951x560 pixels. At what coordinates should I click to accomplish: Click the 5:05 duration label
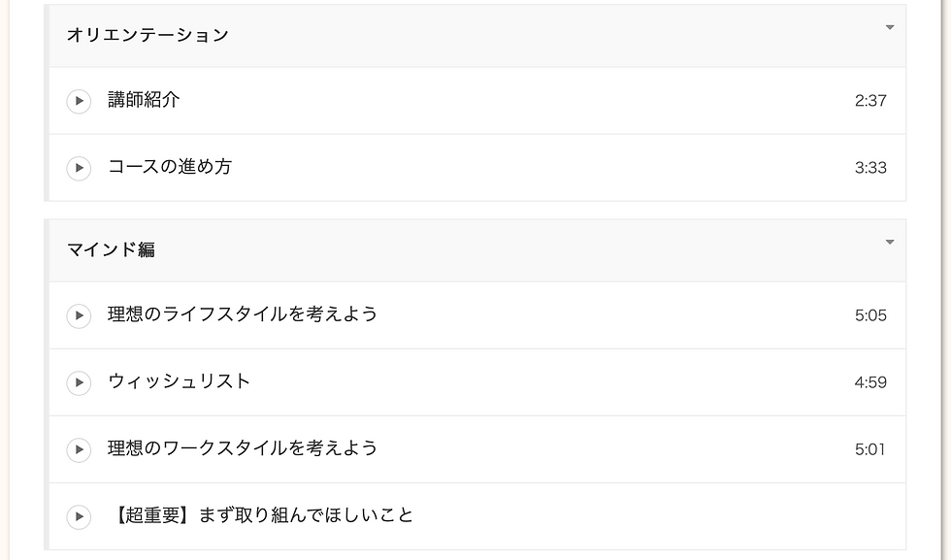[870, 315]
